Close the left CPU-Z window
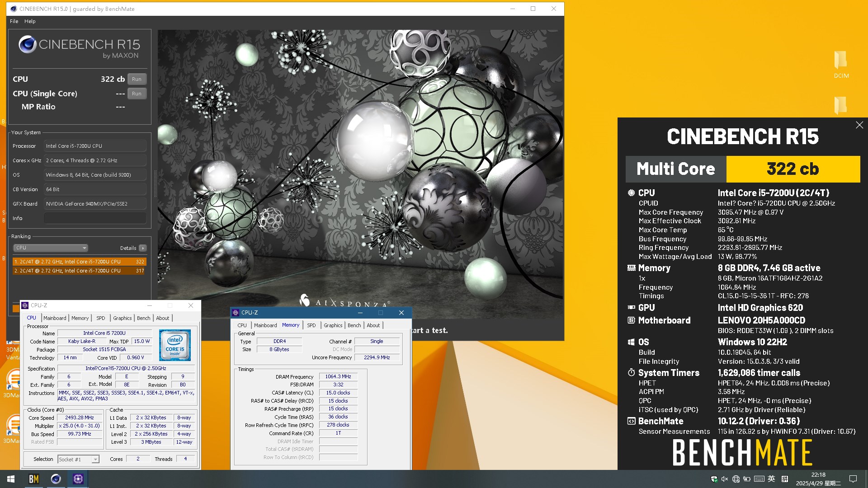 [x=191, y=305]
